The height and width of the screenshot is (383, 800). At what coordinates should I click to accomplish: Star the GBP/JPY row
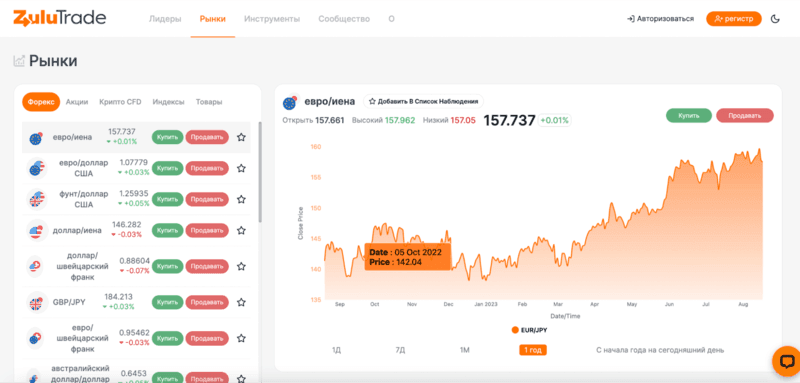(241, 302)
